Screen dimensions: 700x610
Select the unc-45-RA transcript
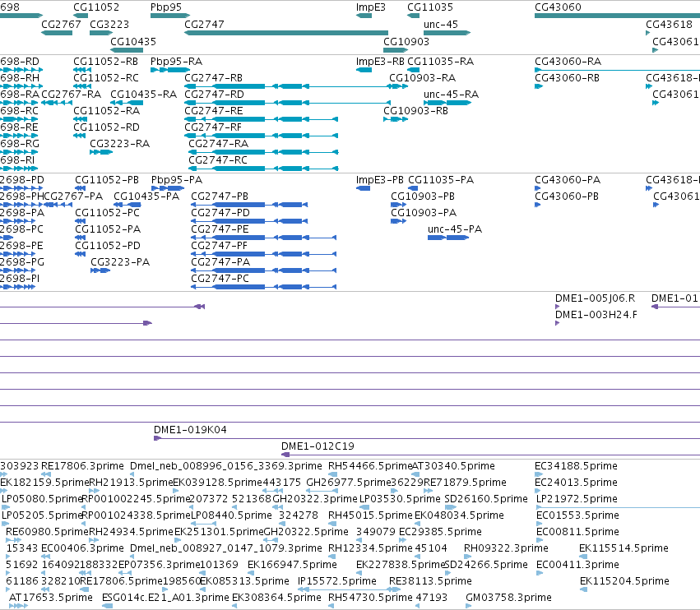pyautogui.click(x=447, y=103)
